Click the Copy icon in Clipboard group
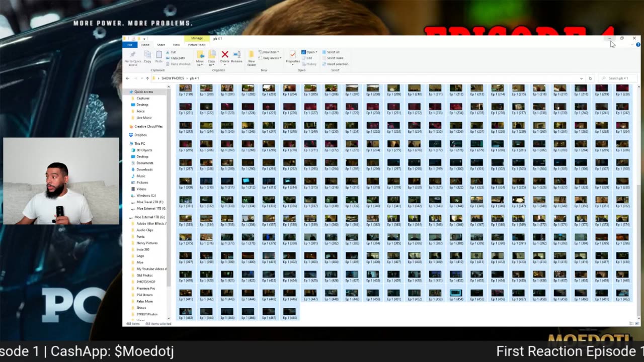Image resolution: width=644 pixels, height=362 pixels. click(x=147, y=55)
